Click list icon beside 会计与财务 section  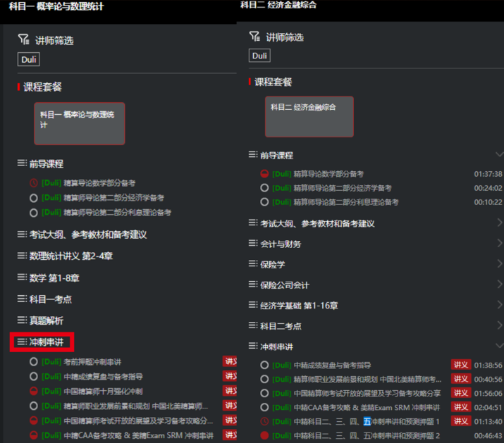[x=254, y=244]
